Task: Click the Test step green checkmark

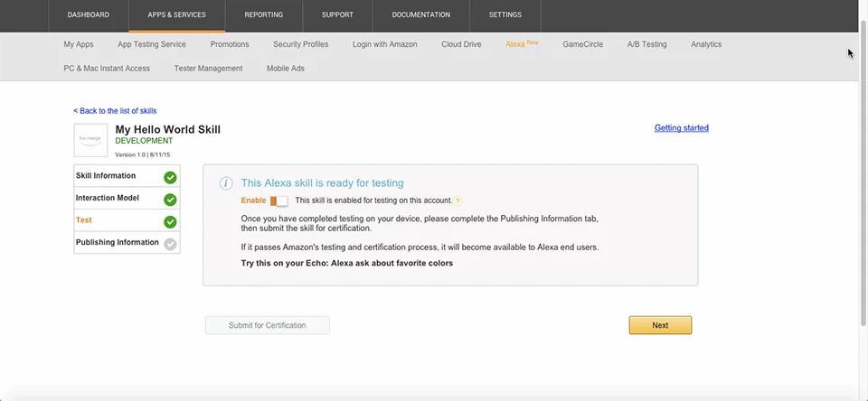Action: [170, 222]
